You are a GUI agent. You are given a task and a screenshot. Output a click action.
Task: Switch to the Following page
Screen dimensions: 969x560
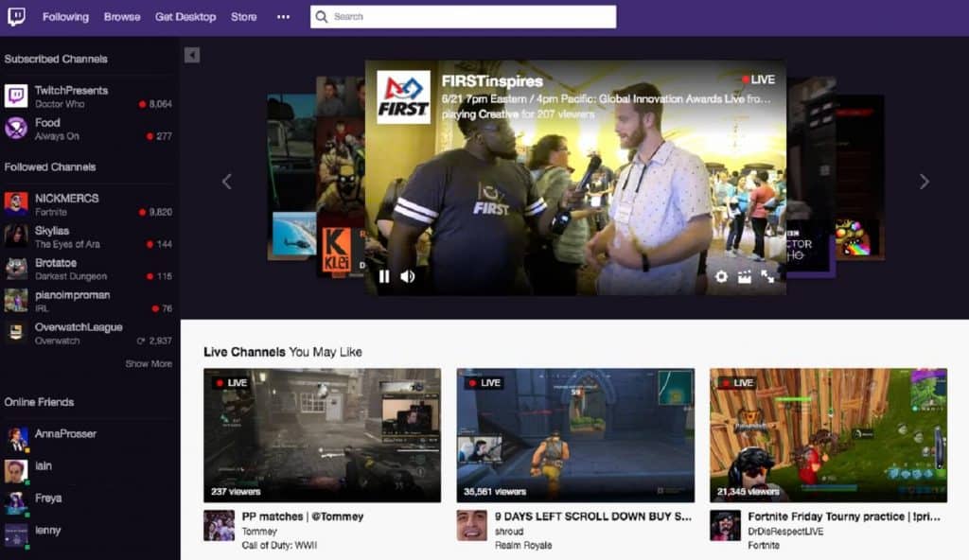(64, 16)
